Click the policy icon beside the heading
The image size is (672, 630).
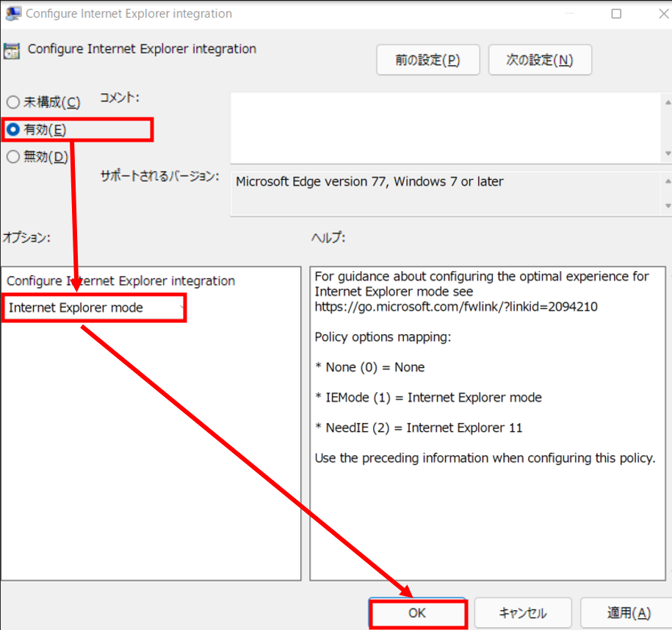[12, 51]
